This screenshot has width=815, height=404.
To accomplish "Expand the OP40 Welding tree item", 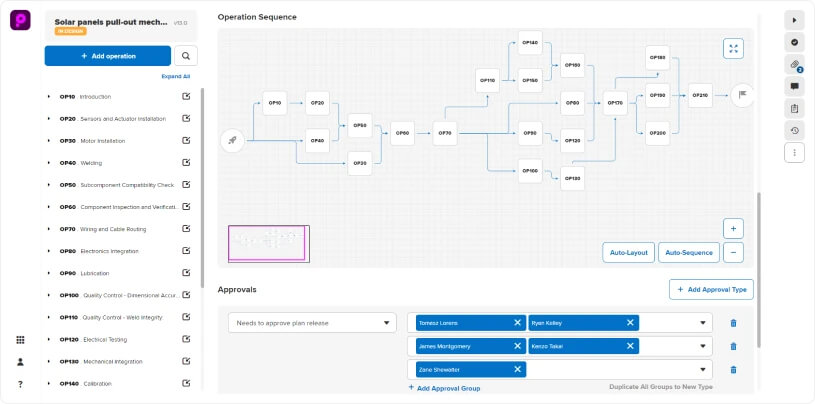I will [x=48, y=163].
